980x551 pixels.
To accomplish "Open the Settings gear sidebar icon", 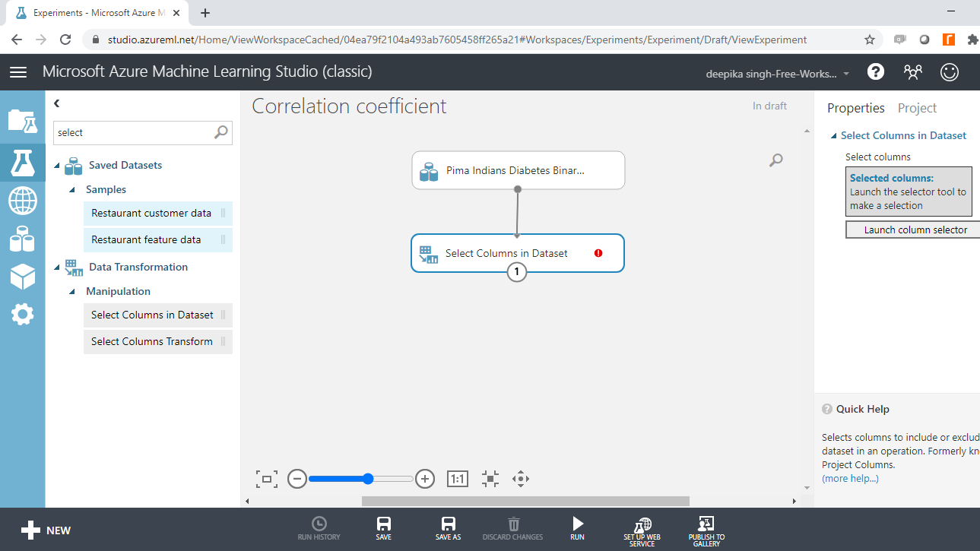I will coord(22,314).
